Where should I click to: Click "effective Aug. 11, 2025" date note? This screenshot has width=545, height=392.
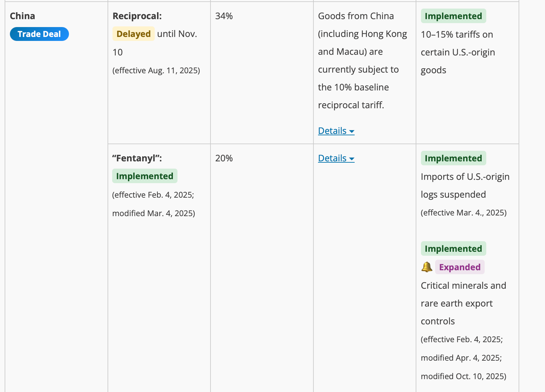pyautogui.click(x=156, y=71)
